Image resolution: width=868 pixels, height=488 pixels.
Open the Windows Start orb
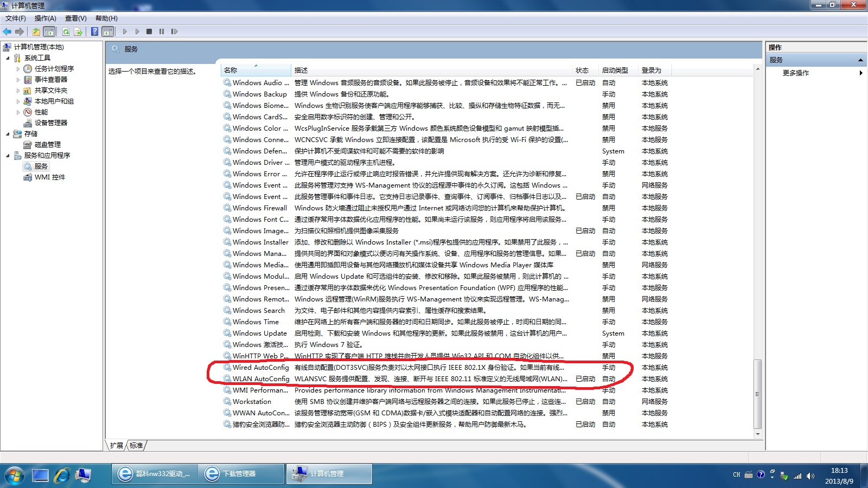[x=14, y=476]
